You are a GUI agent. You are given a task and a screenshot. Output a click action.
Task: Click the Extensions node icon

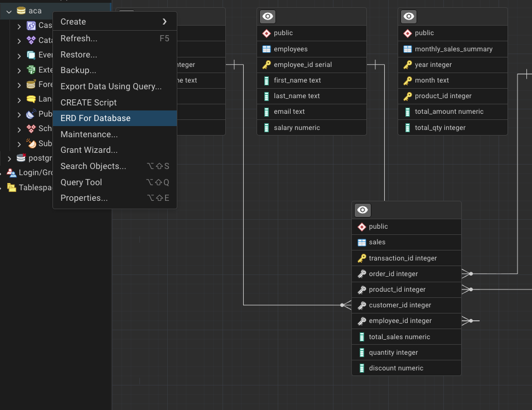click(x=31, y=70)
